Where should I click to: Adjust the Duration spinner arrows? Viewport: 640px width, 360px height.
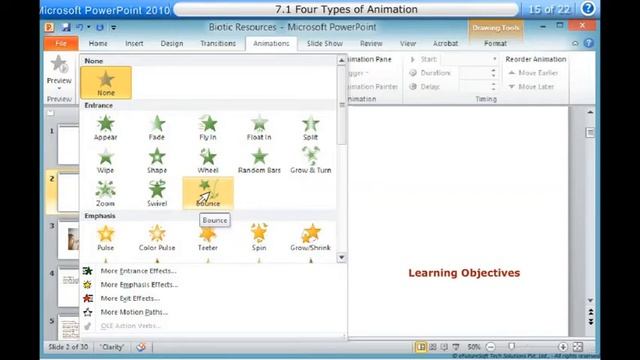493,73
